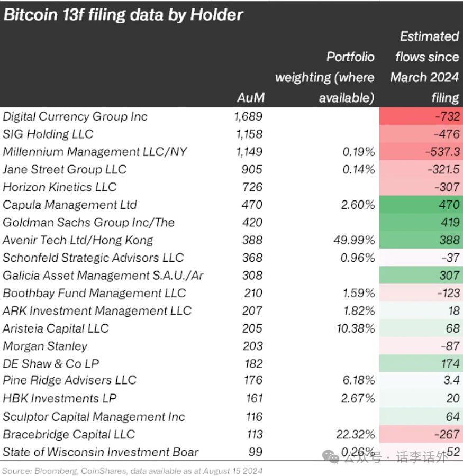This screenshot has height=476, width=463.
Task: Click the 'Bitcoin 13f filing data by Holder' title
Action: click(x=123, y=14)
